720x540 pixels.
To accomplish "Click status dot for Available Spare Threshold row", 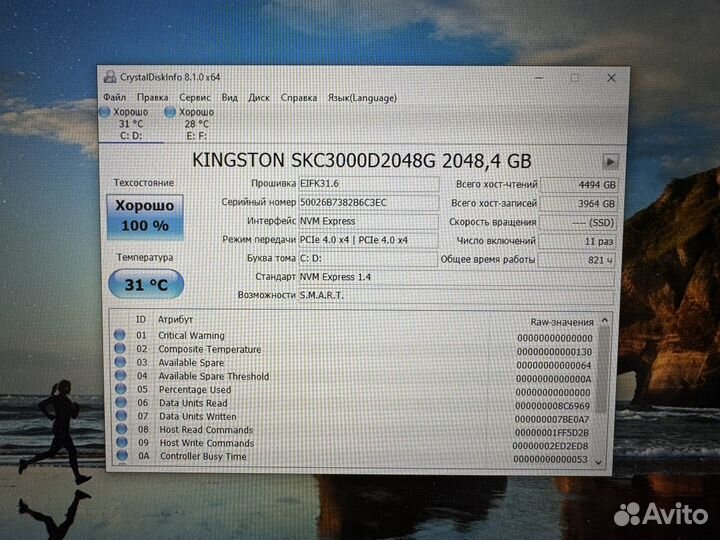I will tap(120, 375).
